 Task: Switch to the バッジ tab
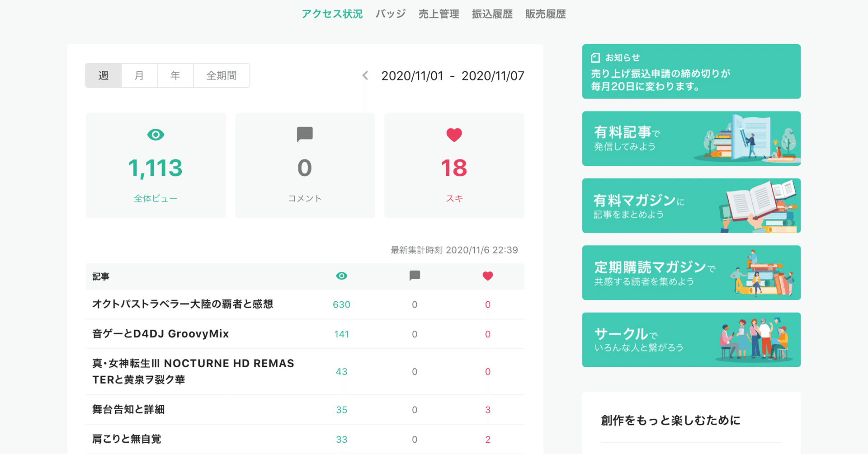[391, 14]
